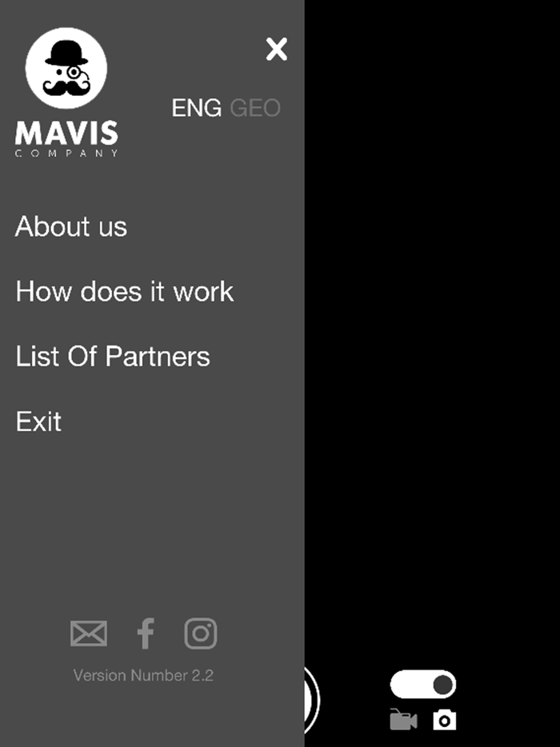This screenshot has height=747, width=560.
Task: Open the Instagram icon
Action: click(x=200, y=633)
